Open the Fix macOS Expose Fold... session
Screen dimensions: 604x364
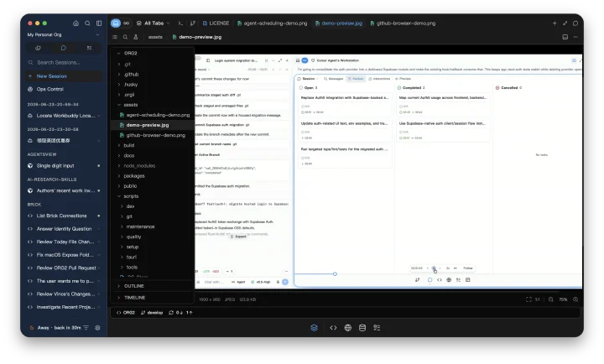[x=64, y=255]
